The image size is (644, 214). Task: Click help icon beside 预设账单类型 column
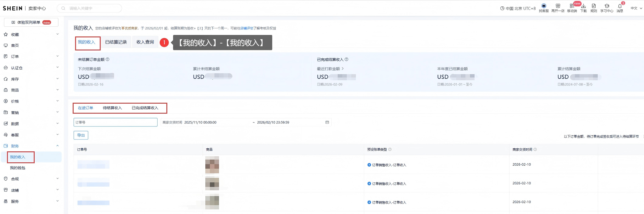click(390, 149)
